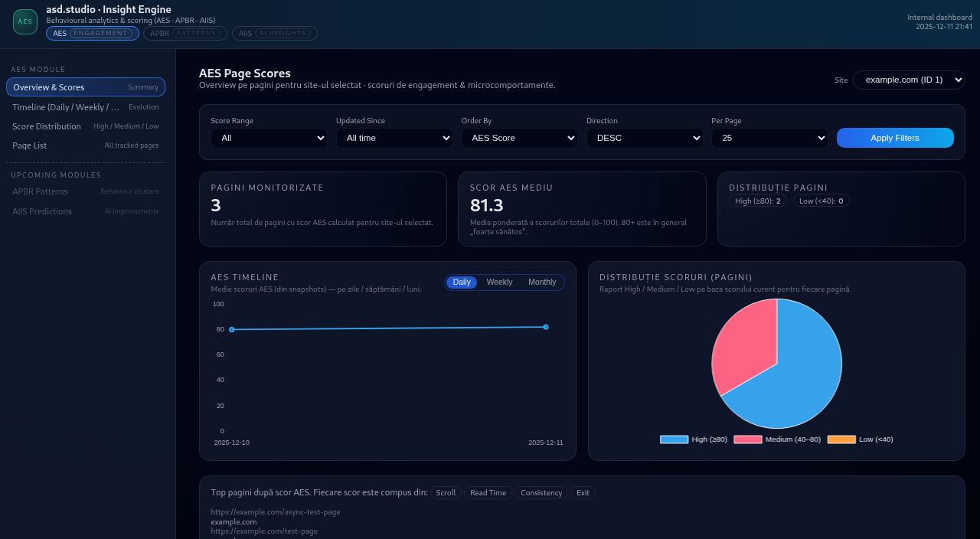Open the async-test-page URL link
The width and height of the screenshot is (980, 539).
(x=276, y=511)
